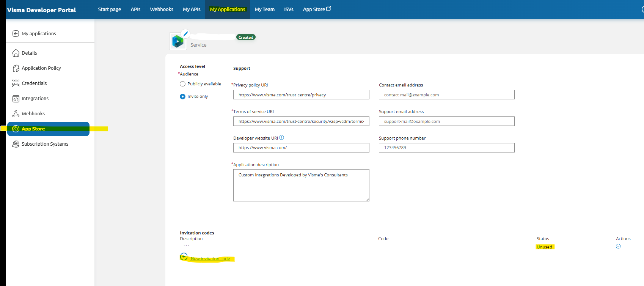
Task: Click the Unused status text
Action: tap(544, 247)
